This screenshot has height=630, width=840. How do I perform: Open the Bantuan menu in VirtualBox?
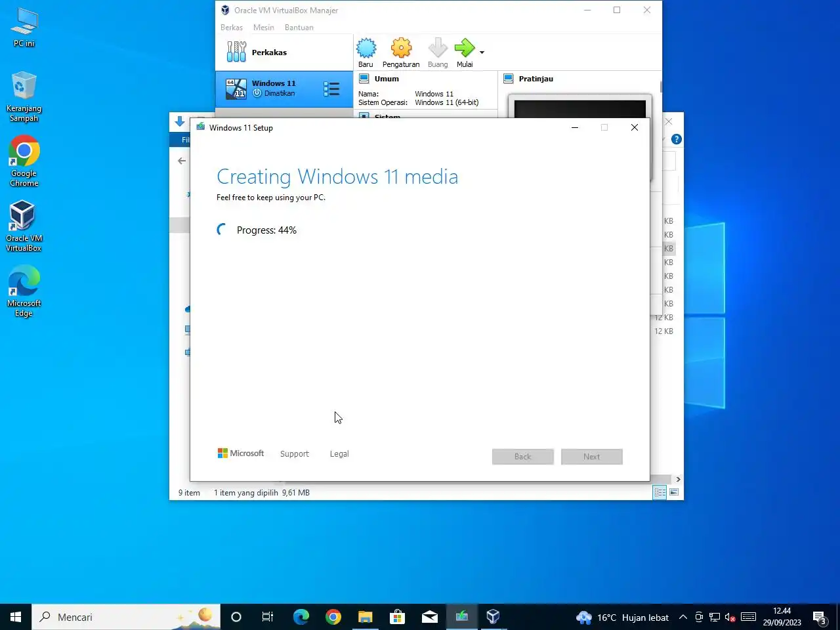[x=299, y=28]
